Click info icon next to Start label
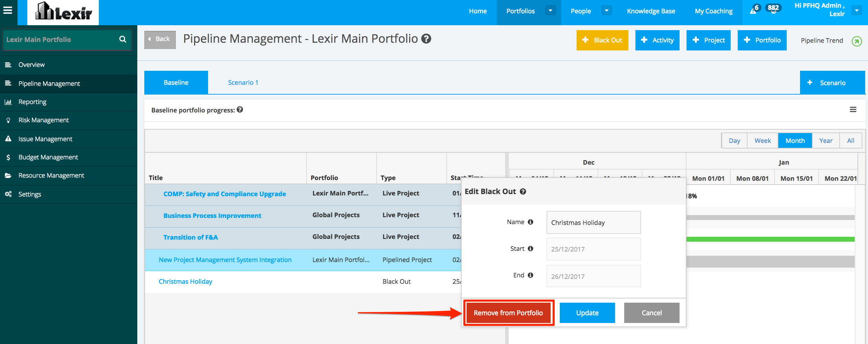 pyautogui.click(x=531, y=248)
